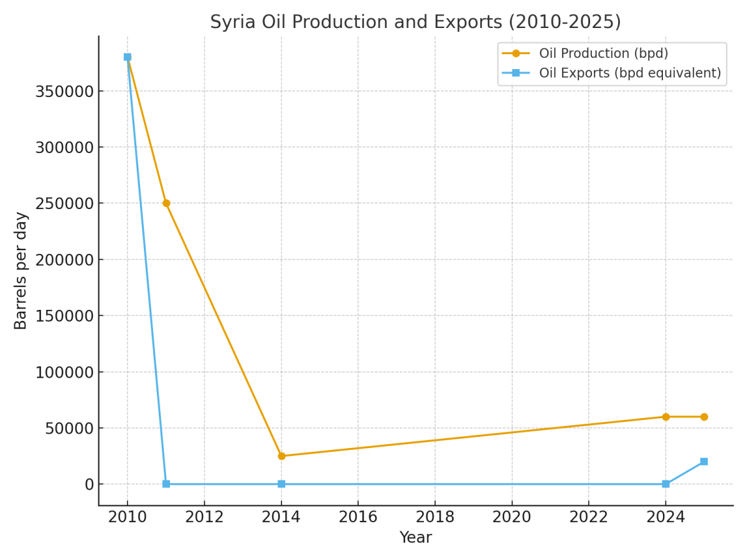Select the blue 2014 exports square marker
Screen dimensions: 747x560
pos(281,484)
